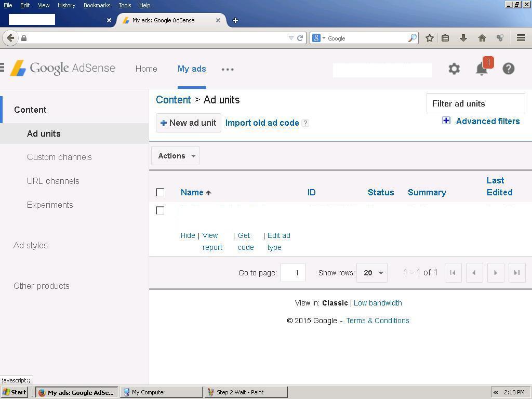Open the View menu
Image resolution: width=532 pixels, height=399 pixels.
click(44, 5)
